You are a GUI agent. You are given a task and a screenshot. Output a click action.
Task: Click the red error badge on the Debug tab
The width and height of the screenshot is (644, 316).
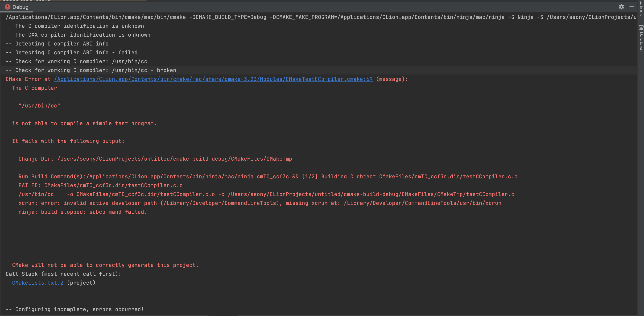click(8, 7)
